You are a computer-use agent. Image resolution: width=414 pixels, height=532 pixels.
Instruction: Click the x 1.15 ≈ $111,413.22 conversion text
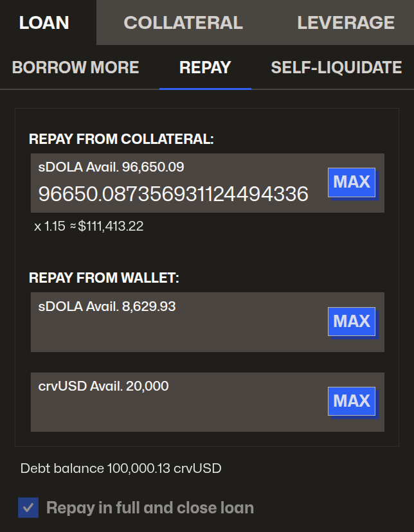[89, 227]
